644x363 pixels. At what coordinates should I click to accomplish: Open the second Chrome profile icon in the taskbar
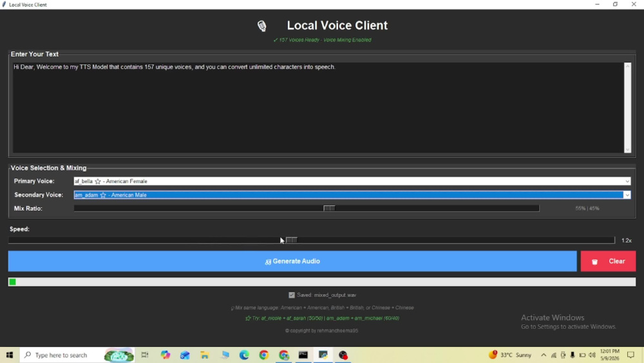pos(284,355)
